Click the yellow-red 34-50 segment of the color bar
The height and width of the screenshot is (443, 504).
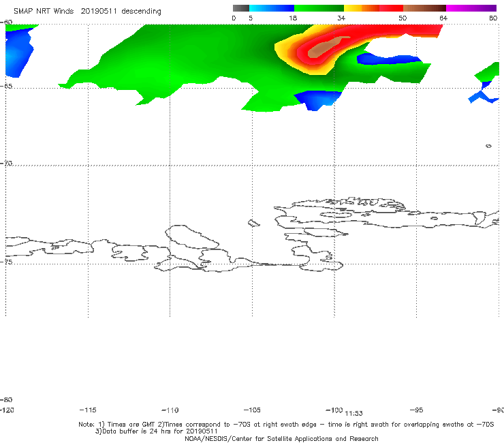point(373,8)
